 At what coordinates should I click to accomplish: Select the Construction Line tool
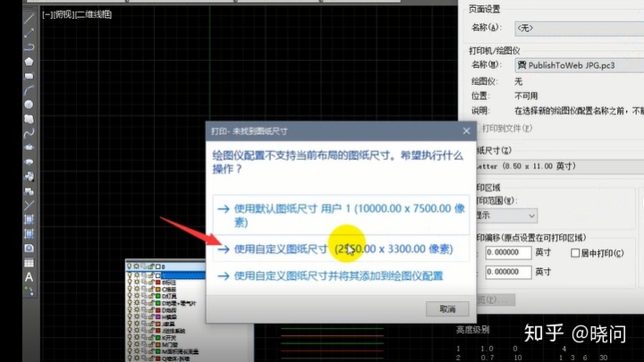click(29, 33)
